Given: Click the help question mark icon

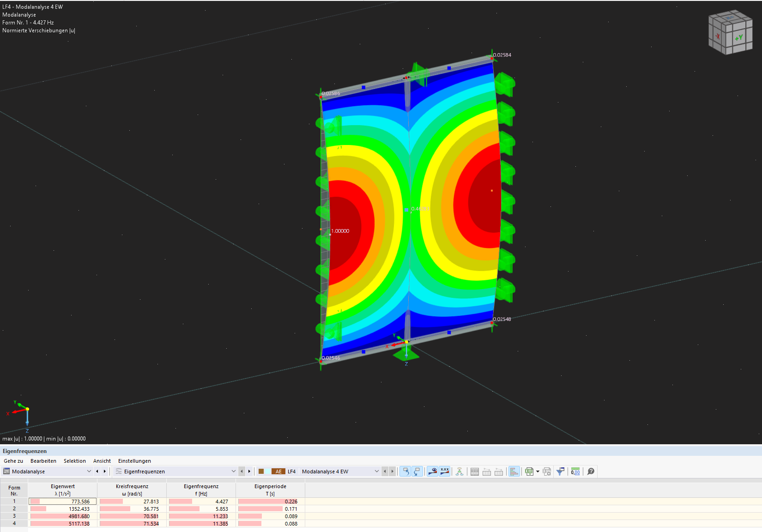Looking at the screenshot, I should point(591,472).
